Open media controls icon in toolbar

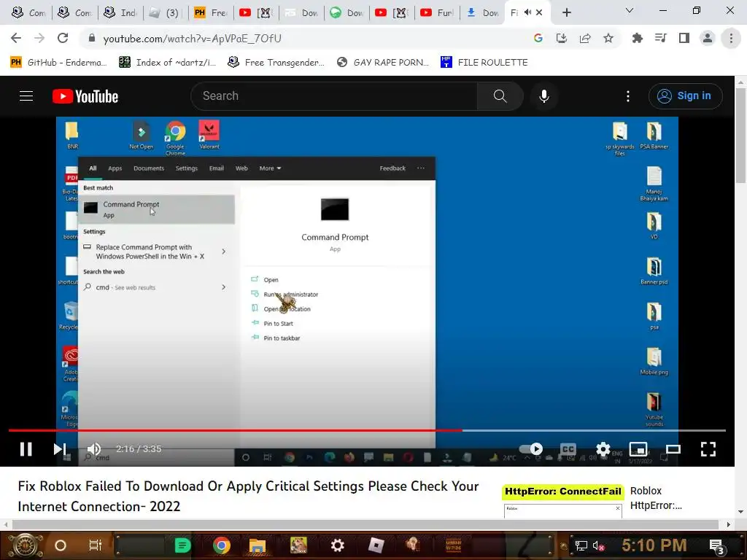point(660,38)
